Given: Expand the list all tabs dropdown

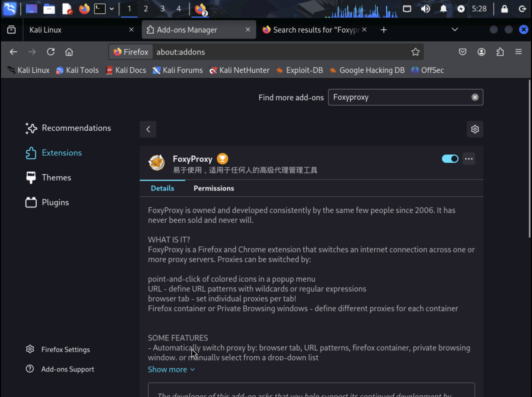Looking at the screenshot, I should pyautogui.click(x=455, y=30).
